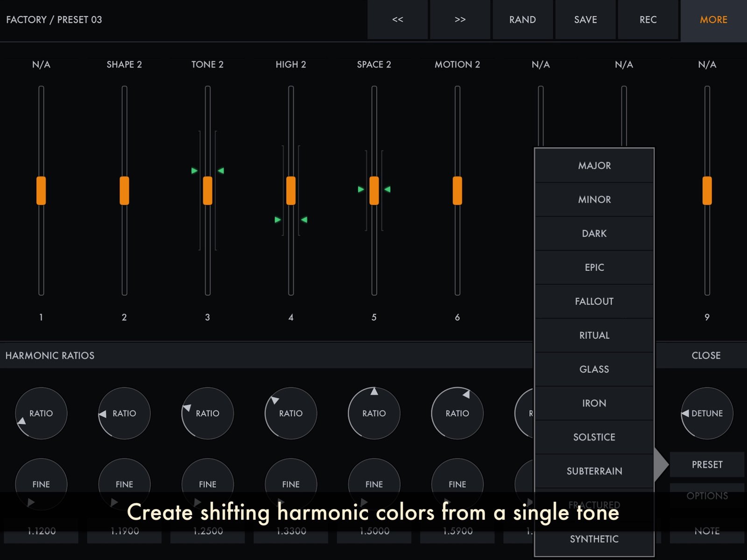Click the RATIO knob above 1.1200
This screenshot has height=560, width=747.
pyautogui.click(x=41, y=413)
